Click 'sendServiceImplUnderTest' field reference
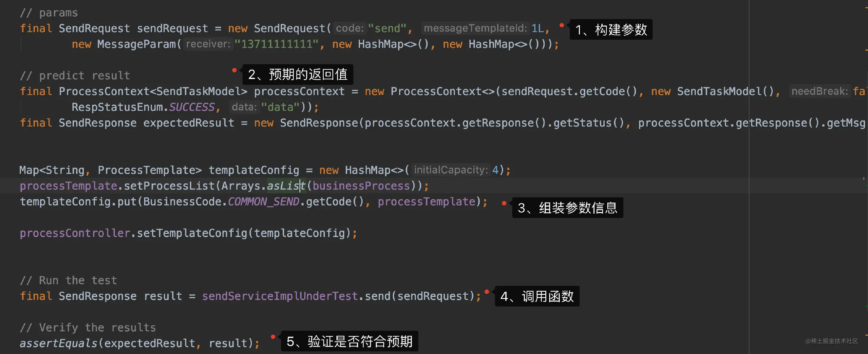This screenshot has width=868, height=354. click(280, 296)
